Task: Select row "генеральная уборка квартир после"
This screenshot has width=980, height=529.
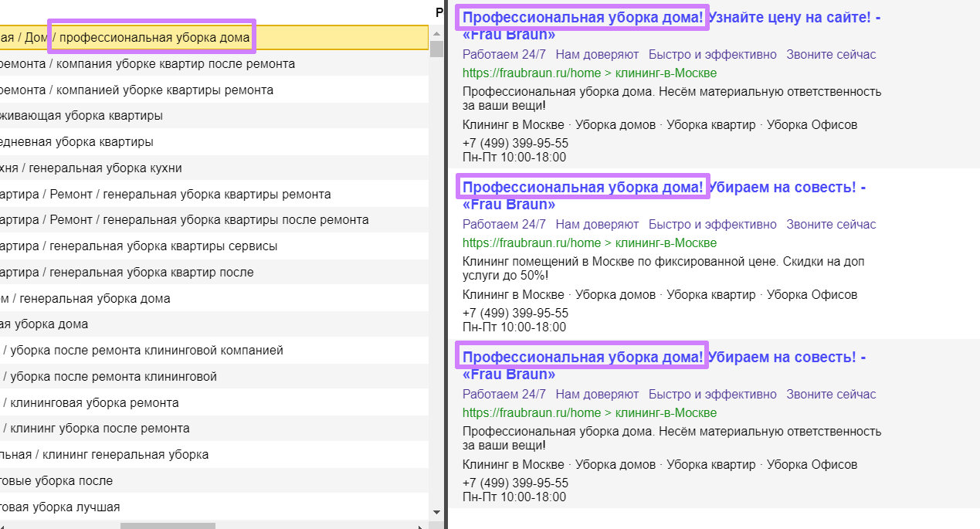Action: point(214,272)
